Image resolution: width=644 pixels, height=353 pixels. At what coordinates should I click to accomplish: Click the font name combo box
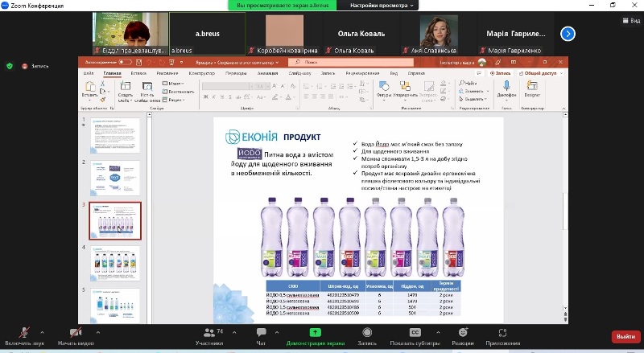tap(228, 86)
